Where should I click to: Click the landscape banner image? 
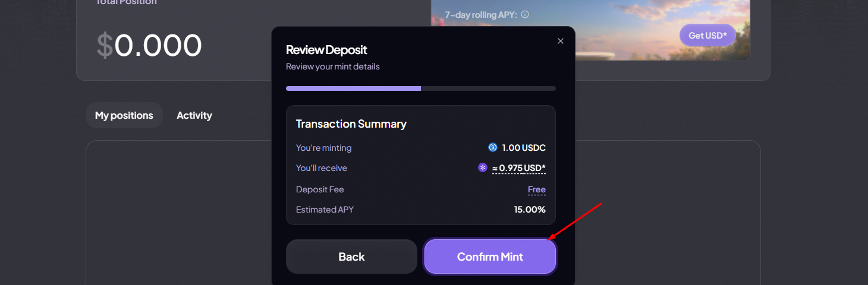point(624,42)
